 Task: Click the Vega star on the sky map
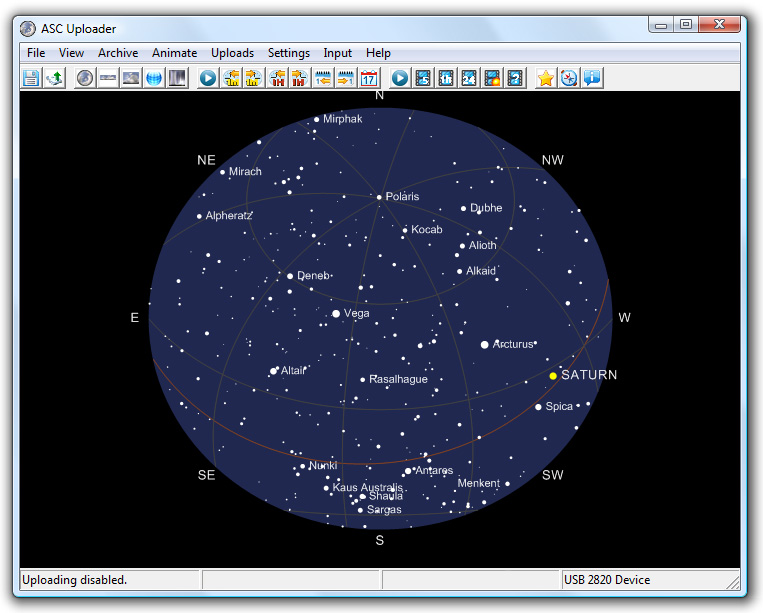click(x=336, y=314)
